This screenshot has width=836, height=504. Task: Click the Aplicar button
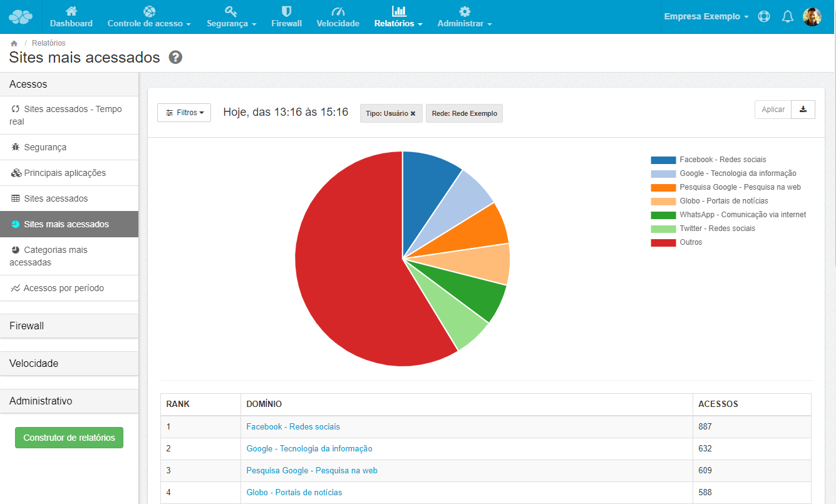773,110
